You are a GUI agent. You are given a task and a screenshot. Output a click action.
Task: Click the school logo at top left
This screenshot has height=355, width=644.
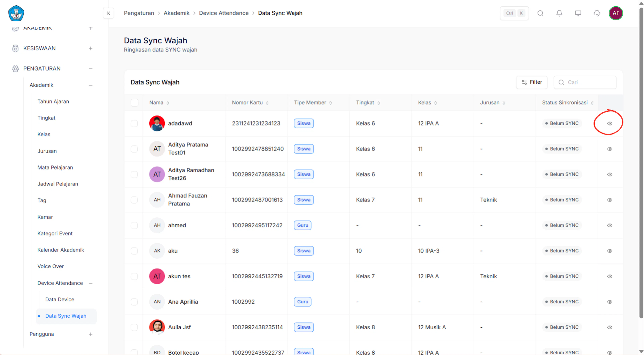click(16, 13)
